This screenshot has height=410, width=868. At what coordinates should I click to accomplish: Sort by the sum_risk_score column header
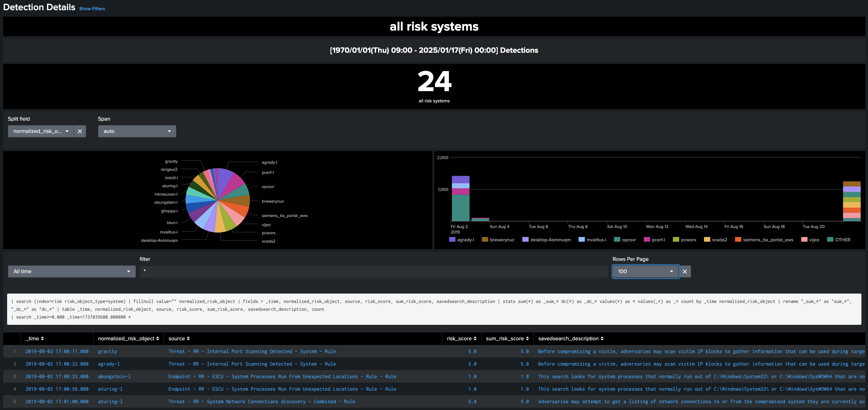click(507, 339)
